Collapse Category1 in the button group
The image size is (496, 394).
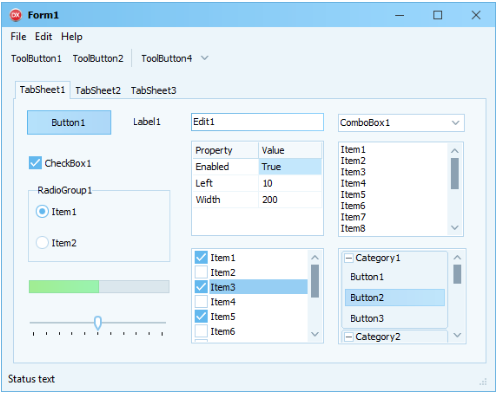pos(348,258)
